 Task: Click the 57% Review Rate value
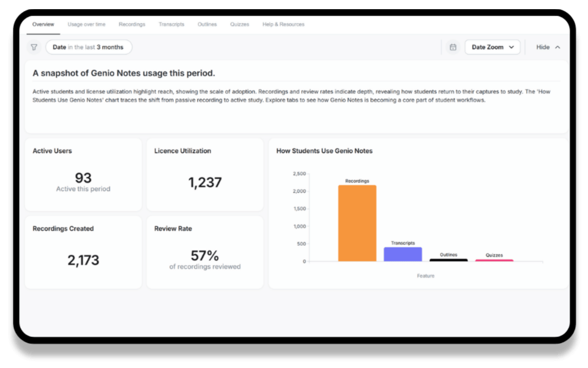point(205,256)
